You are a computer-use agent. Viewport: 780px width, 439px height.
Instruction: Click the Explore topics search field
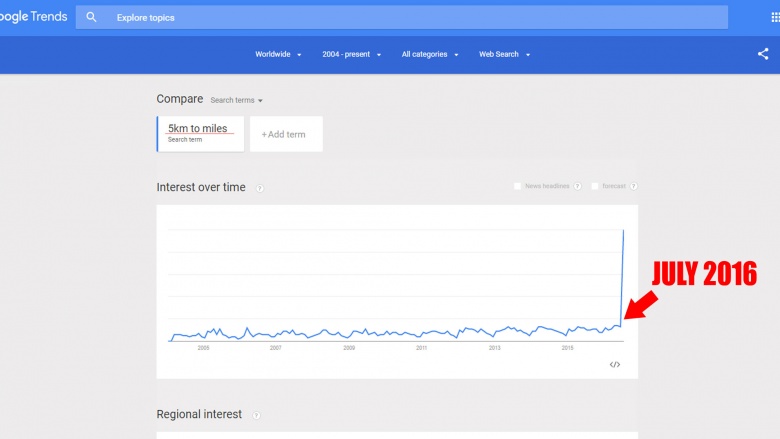[x=401, y=17]
